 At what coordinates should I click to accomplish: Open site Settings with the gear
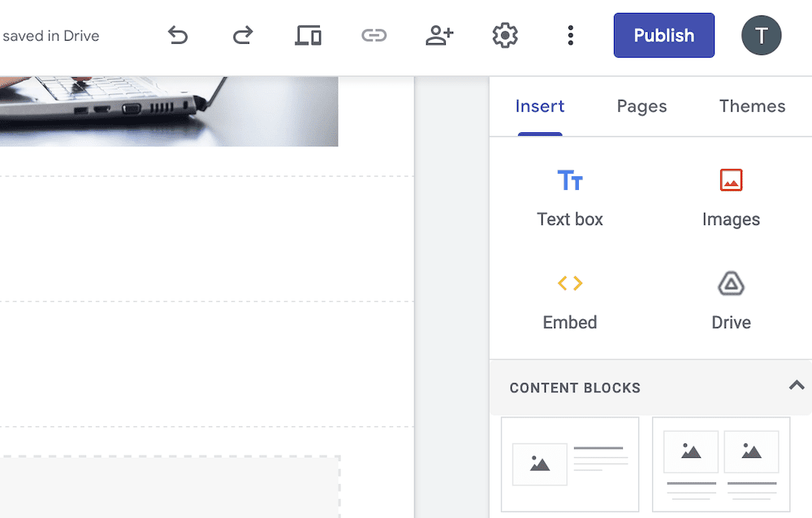point(504,35)
